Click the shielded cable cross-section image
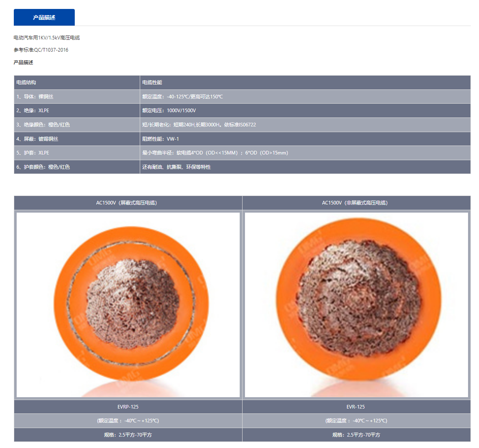479x448 pixels. click(128, 304)
